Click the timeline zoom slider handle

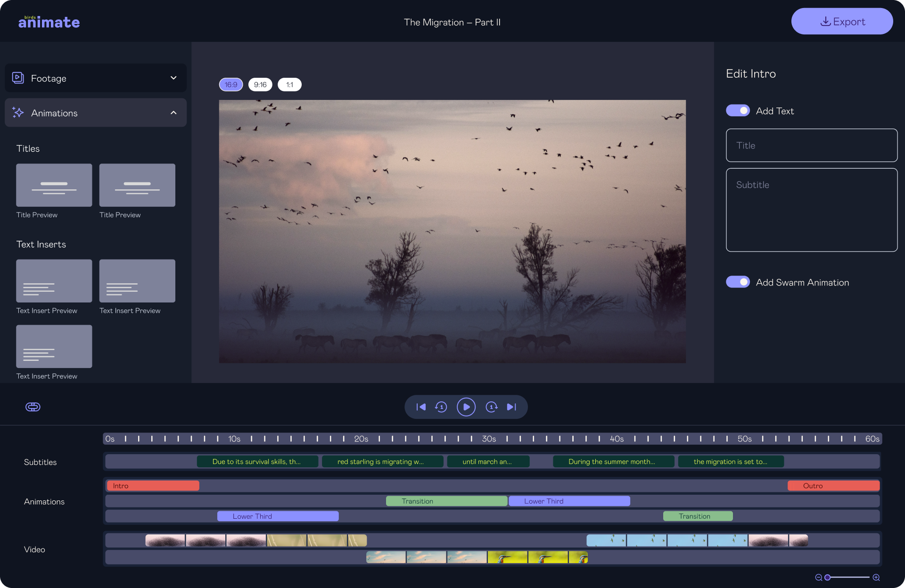click(827, 578)
